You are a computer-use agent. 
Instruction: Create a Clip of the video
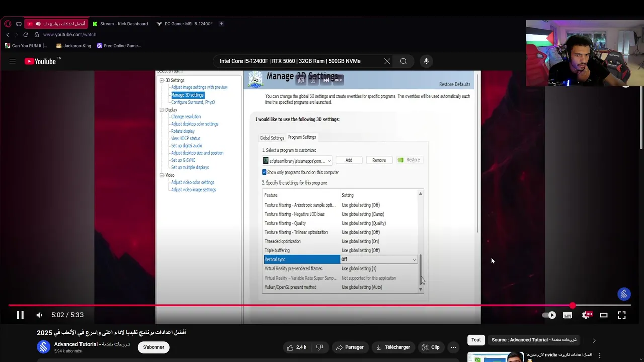point(431,347)
